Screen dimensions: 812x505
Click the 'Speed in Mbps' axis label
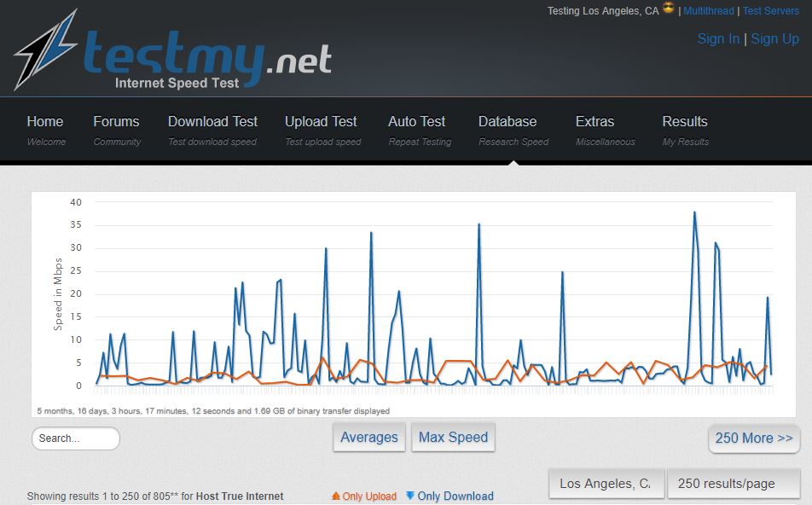(x=57, y=294)
